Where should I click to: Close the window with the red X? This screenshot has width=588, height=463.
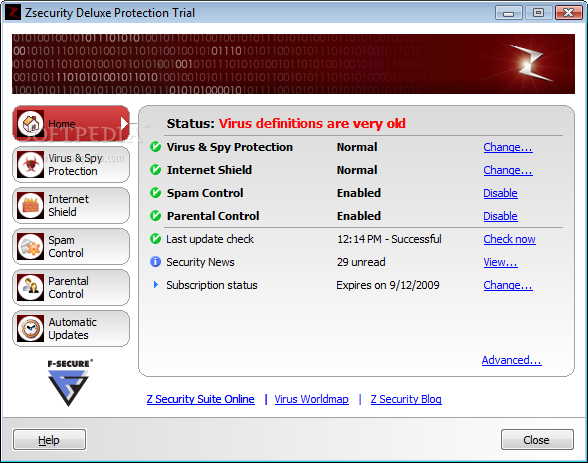568,13
